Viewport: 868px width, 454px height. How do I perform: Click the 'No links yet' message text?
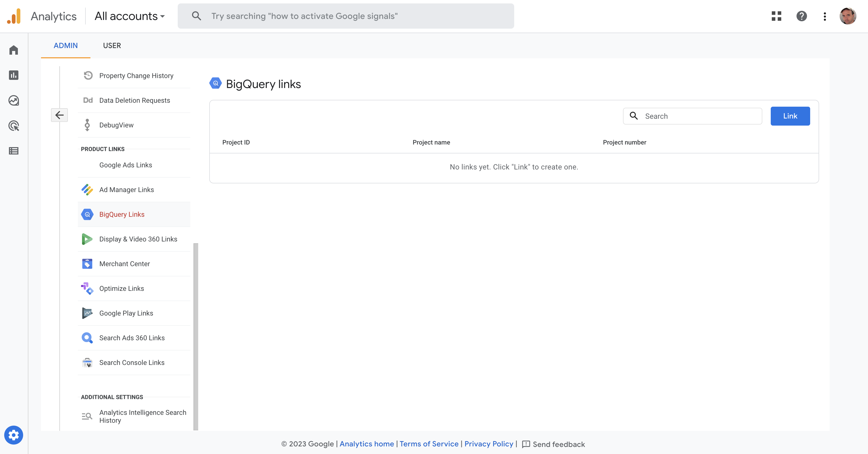coord(514,167)
